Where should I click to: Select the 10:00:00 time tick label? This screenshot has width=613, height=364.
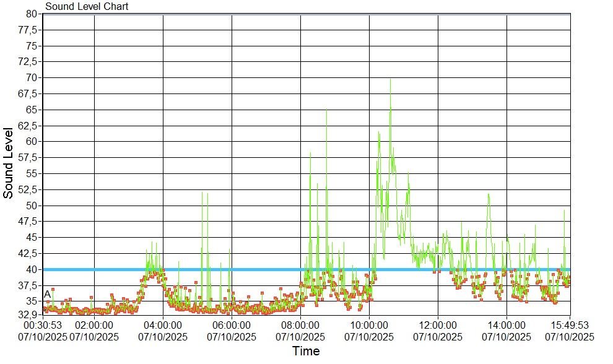[369, 324]
